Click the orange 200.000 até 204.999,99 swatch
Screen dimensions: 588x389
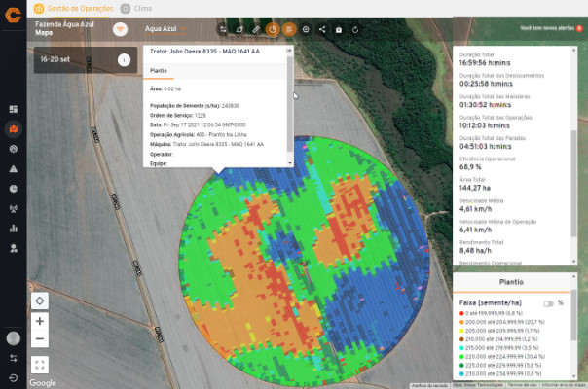tap(461, 322)
